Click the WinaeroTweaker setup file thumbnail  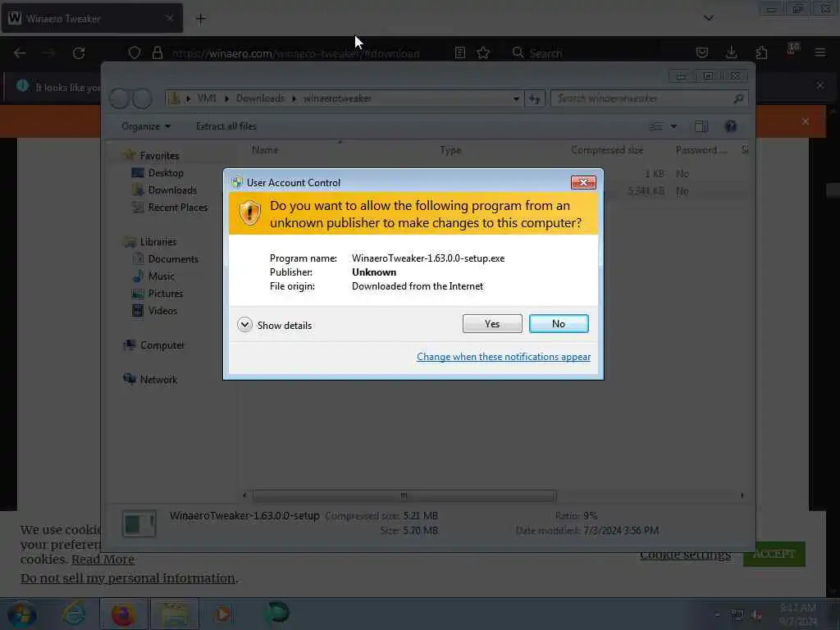tap(139, 523)
